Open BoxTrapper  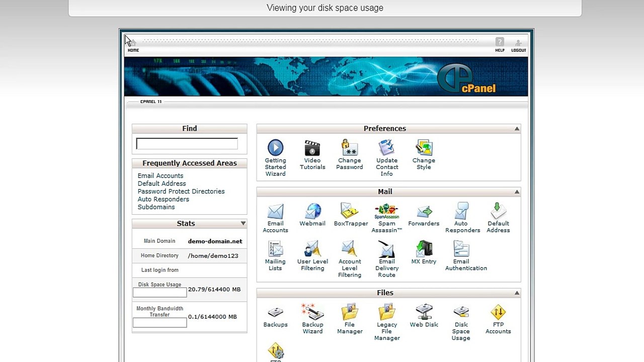pos(351,215)
